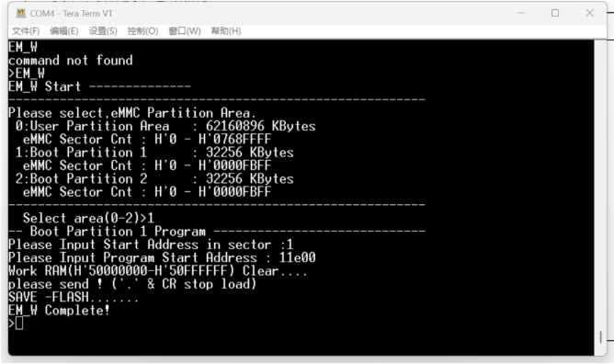Viewport: 614px width, 364px height.
Task: Open the 控制(O) menu
Action: [142, 31]
